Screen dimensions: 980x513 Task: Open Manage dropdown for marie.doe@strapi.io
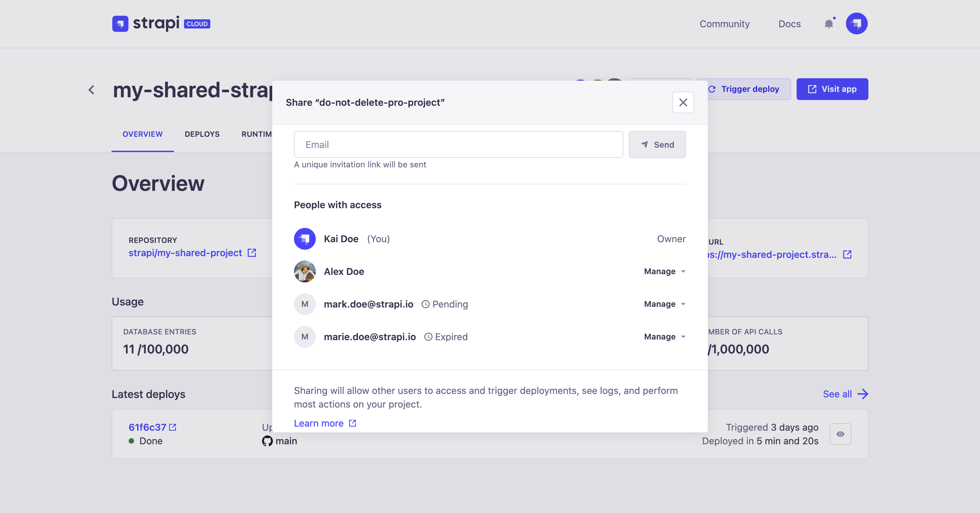[664, 336]
